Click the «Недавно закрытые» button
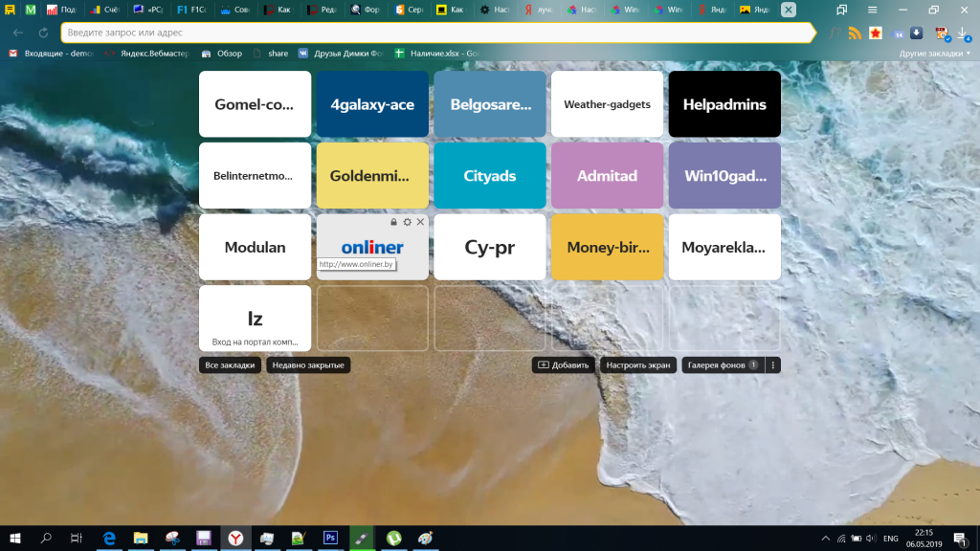Image resolution: width=980 pixels, height=551 pixels. (x=308, y=364)
